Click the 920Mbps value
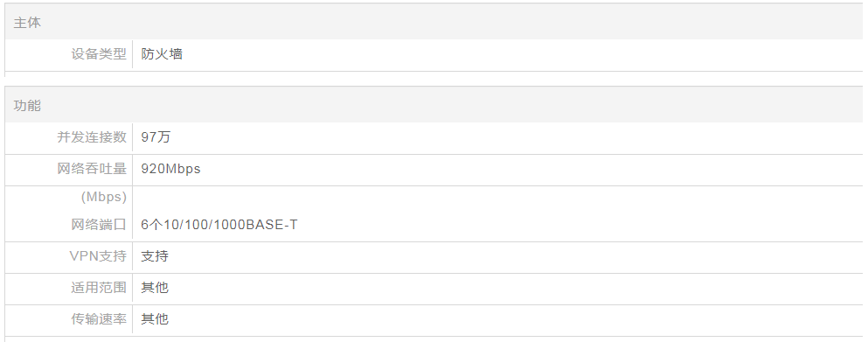 pyautogui.click(x=170, y=169)
